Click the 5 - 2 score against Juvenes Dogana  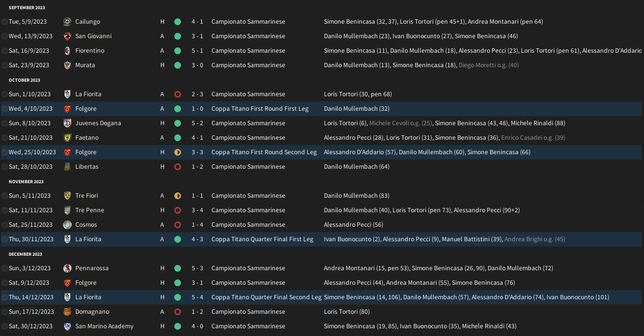tap(197, 123)
